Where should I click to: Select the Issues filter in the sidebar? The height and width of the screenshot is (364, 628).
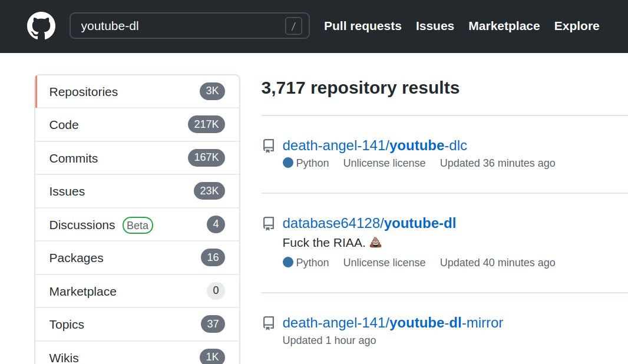137,191
